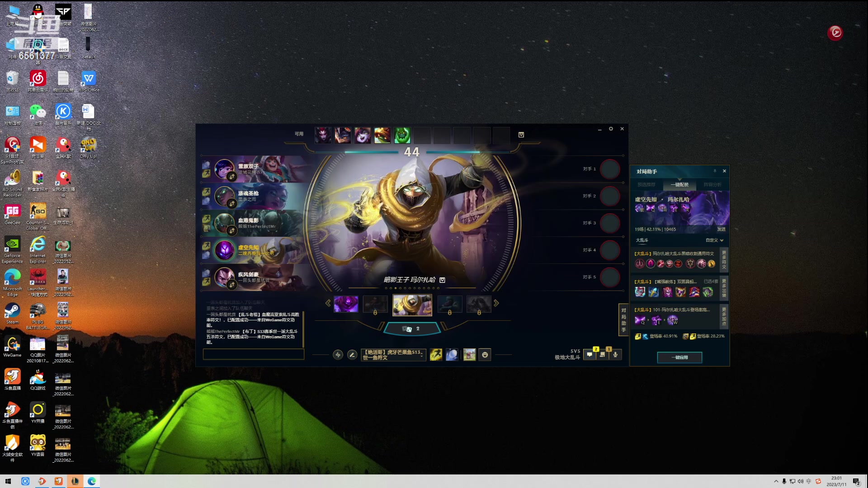The image size is (868, 488).
Task: Open the rune recommendation round icon
Action: [x=338, y=355]
